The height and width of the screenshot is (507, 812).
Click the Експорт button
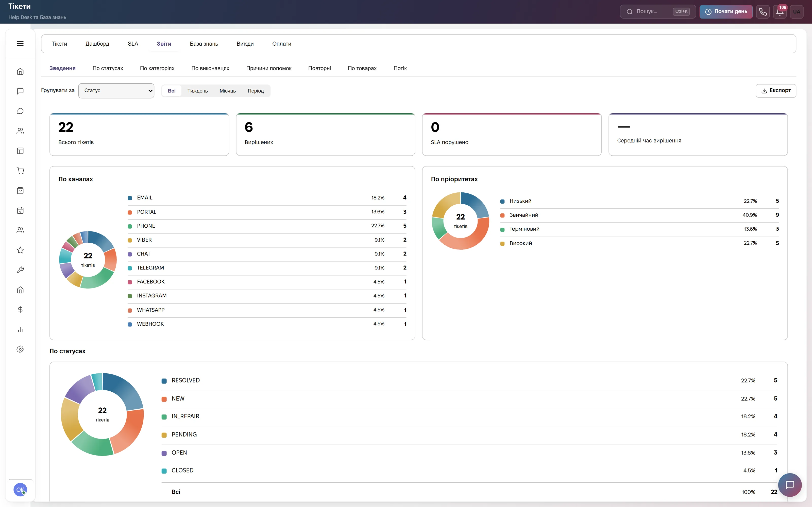click(x=776, y=90)
